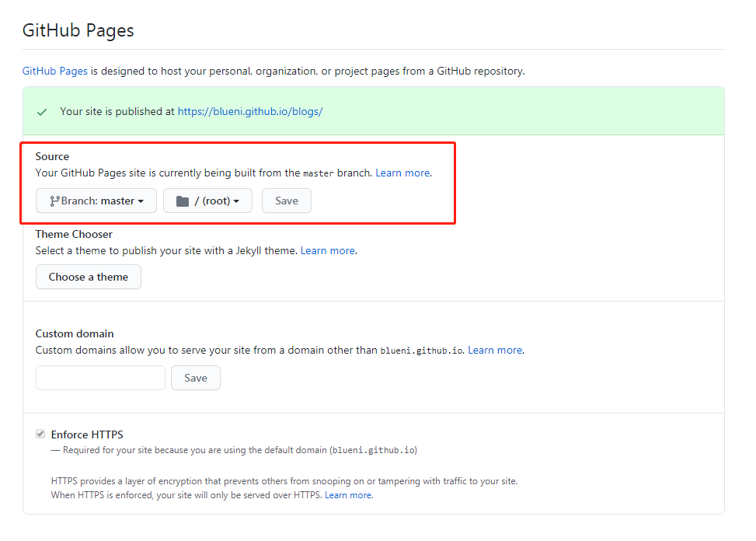This screenshot has width=756, height=541.
Task: Select the Source section heading
Action: tap(52, 156)
